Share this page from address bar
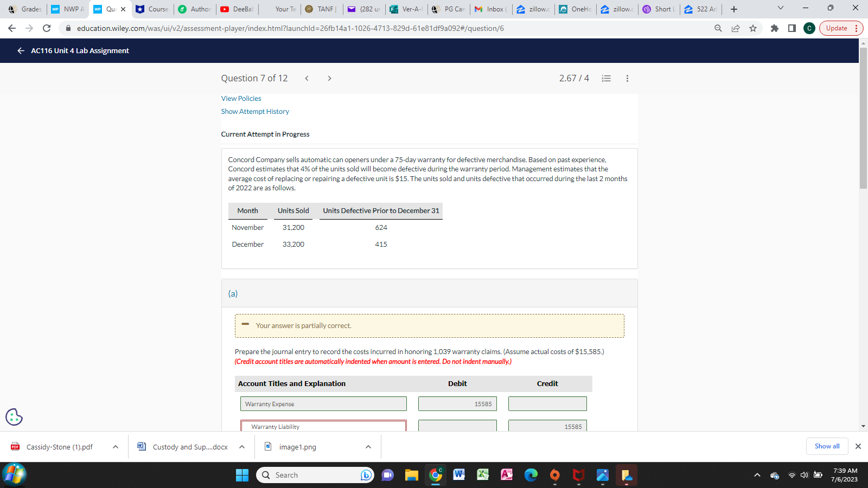Viewport: 868px width, 488px height. coord(736,28)
